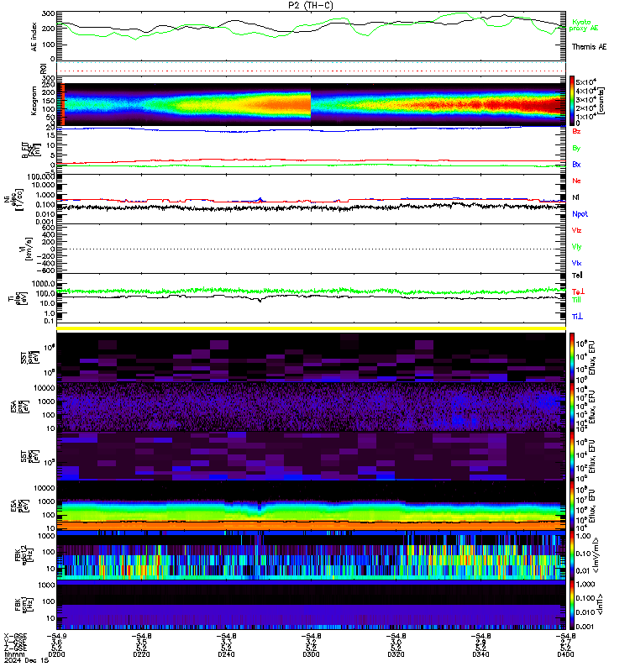
Task: Select the red Ne density legend label
Action: (x=576, y=181)
